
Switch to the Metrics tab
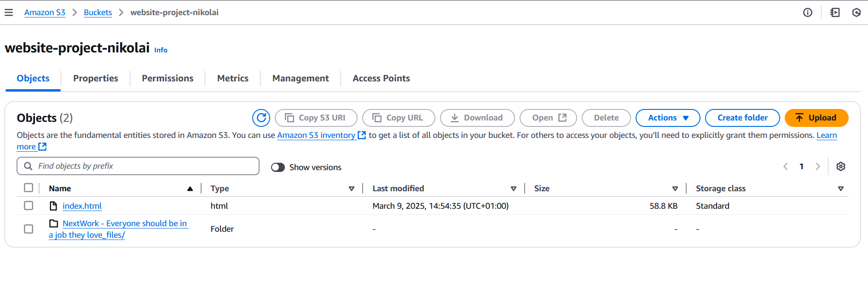[233, 78]
